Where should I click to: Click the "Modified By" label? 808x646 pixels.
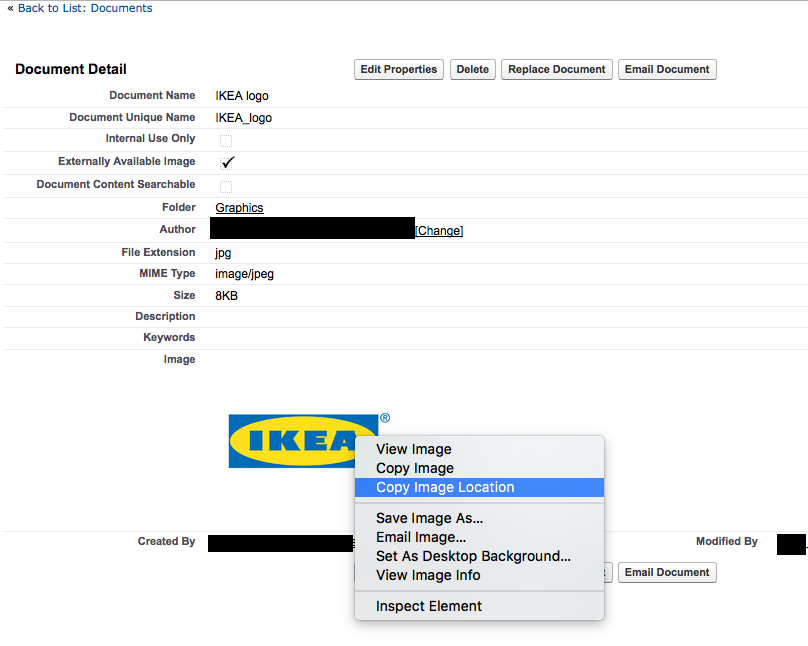coord(727,541)
